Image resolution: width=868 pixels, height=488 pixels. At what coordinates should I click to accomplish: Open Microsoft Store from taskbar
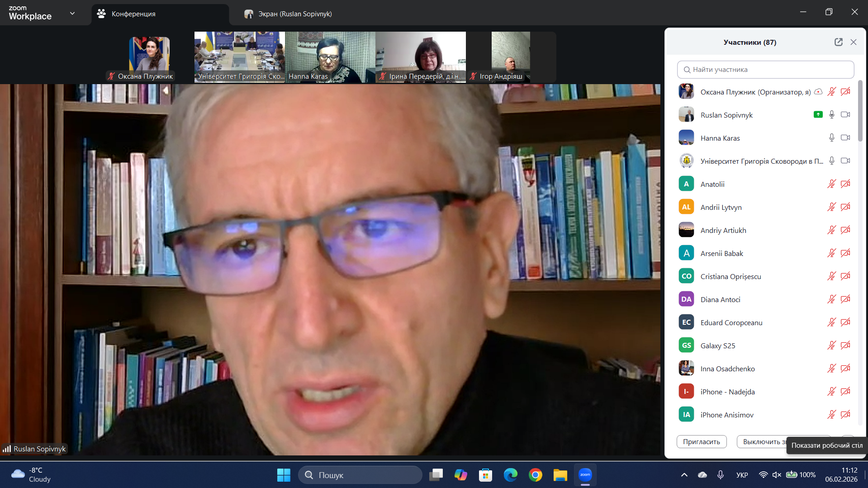pyautogui.click(x=486, y=475)
